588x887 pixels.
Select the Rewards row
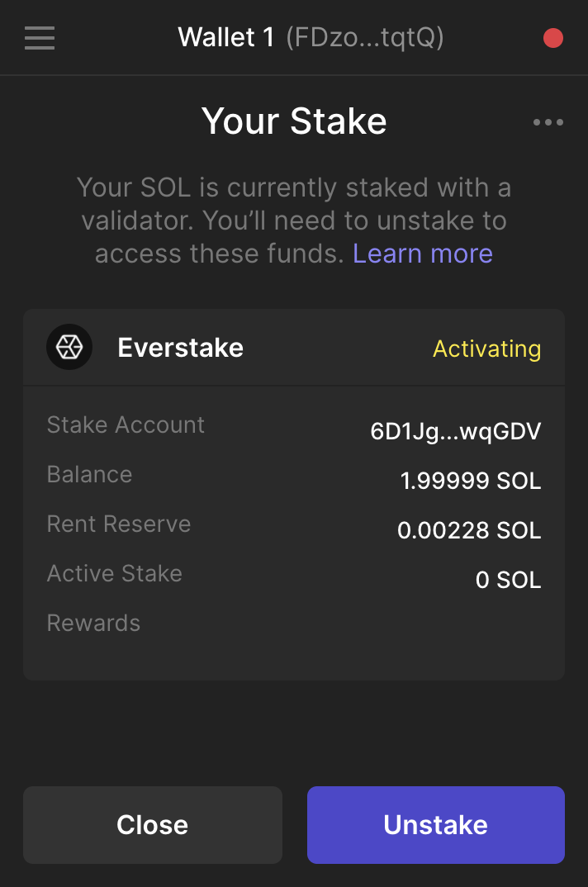[x=93, y=623]
